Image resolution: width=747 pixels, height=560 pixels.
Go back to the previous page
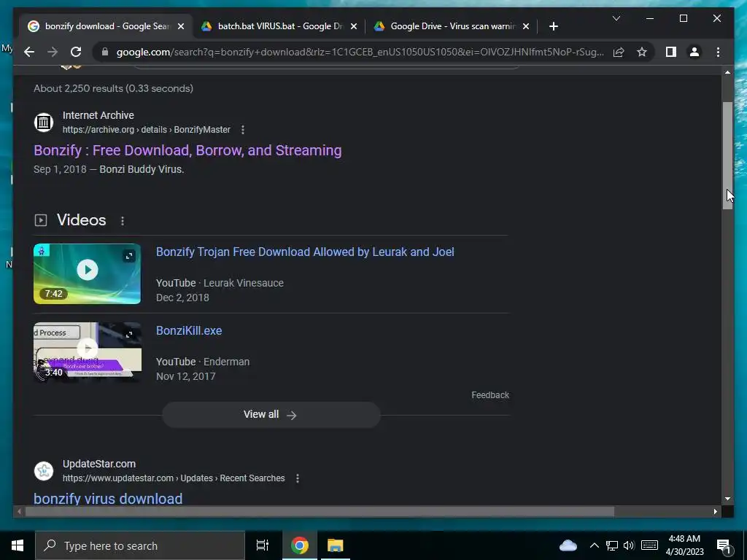29,52
